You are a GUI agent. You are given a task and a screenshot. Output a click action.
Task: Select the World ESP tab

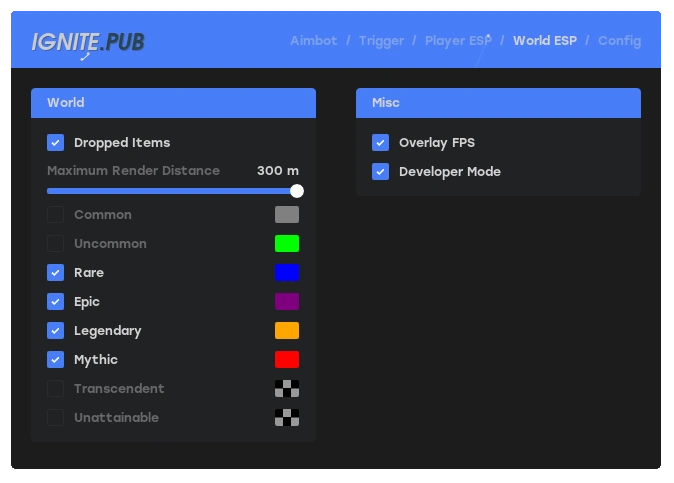(x=544, y=41)
